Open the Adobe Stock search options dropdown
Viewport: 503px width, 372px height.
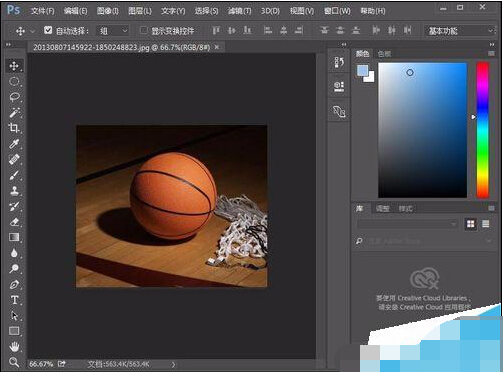(x=489, y=241)
